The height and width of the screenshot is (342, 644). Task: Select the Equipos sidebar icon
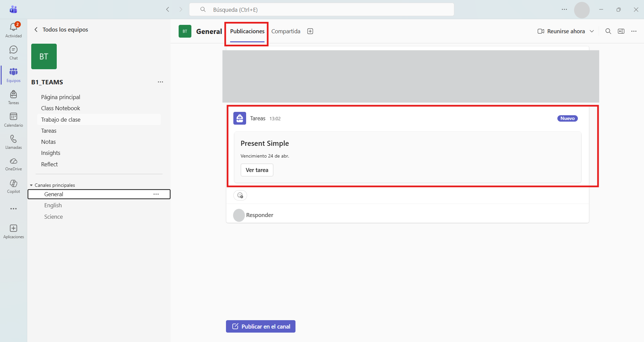(13, 75)
